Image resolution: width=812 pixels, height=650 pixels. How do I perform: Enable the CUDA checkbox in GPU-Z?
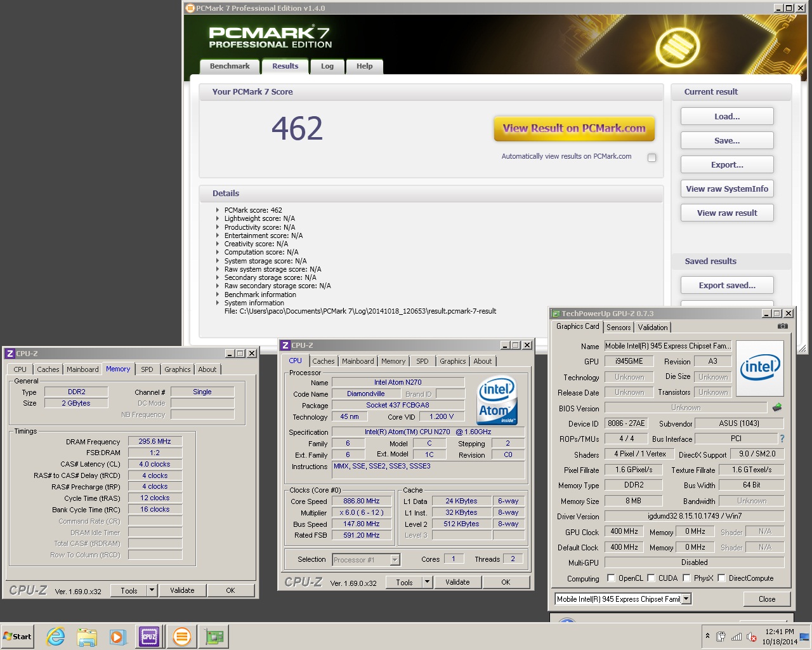tap(651, 578)
